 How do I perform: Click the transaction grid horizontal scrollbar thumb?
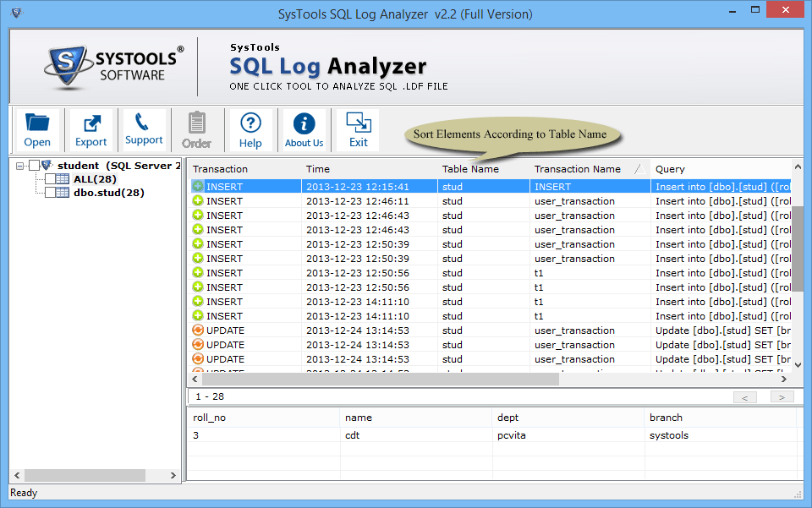[x=381, y=380]
